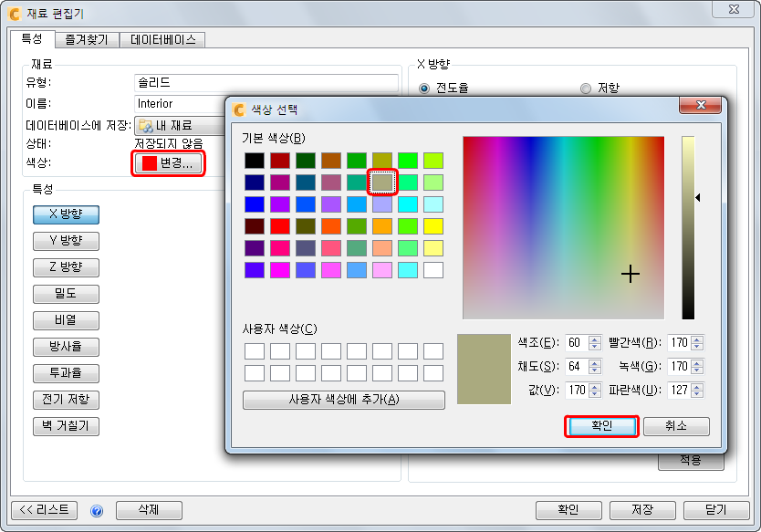
Task: Click the 투과율 property button
Action: click(x=65, y=373)
